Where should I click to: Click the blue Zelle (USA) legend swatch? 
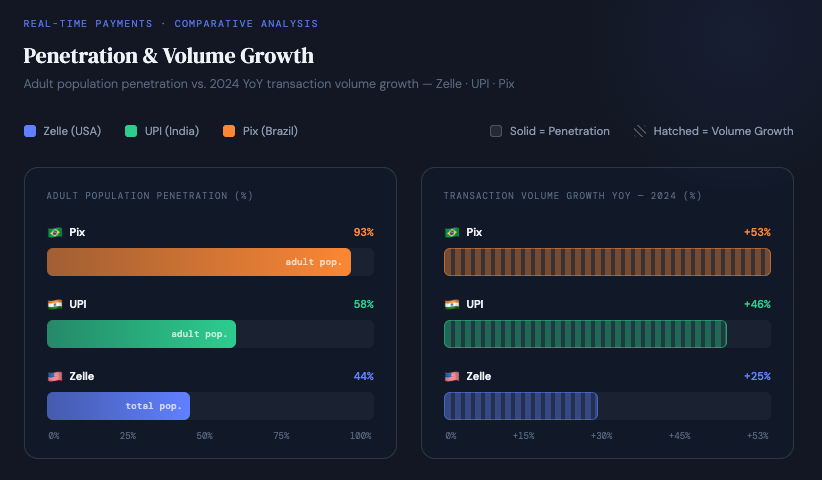(30, 131)
